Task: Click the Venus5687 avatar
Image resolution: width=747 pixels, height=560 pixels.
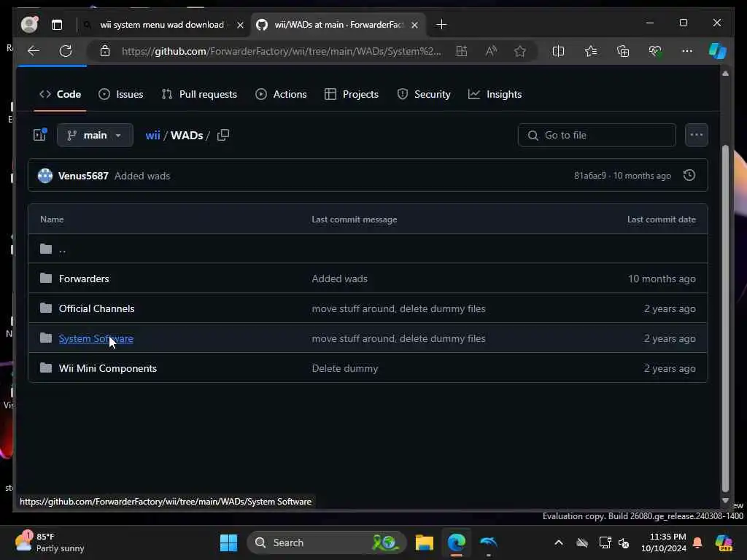Action: click(x=45, y=176)
